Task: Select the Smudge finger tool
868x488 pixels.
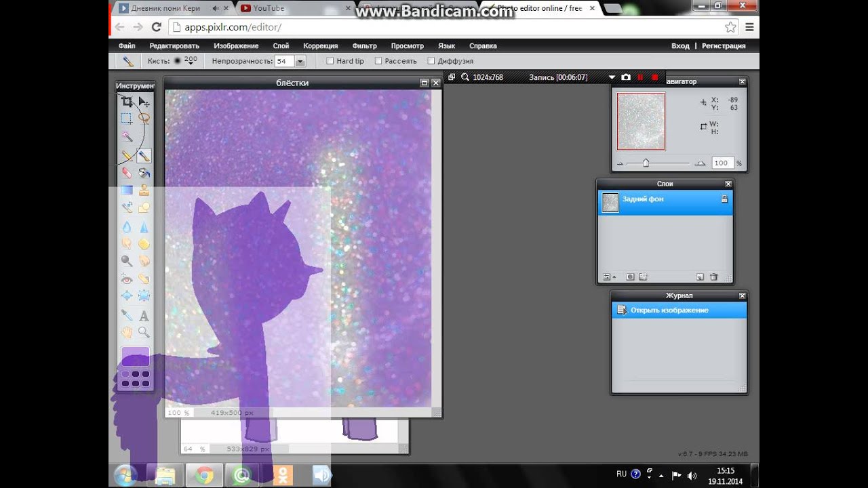Action: tap(127, 244)
